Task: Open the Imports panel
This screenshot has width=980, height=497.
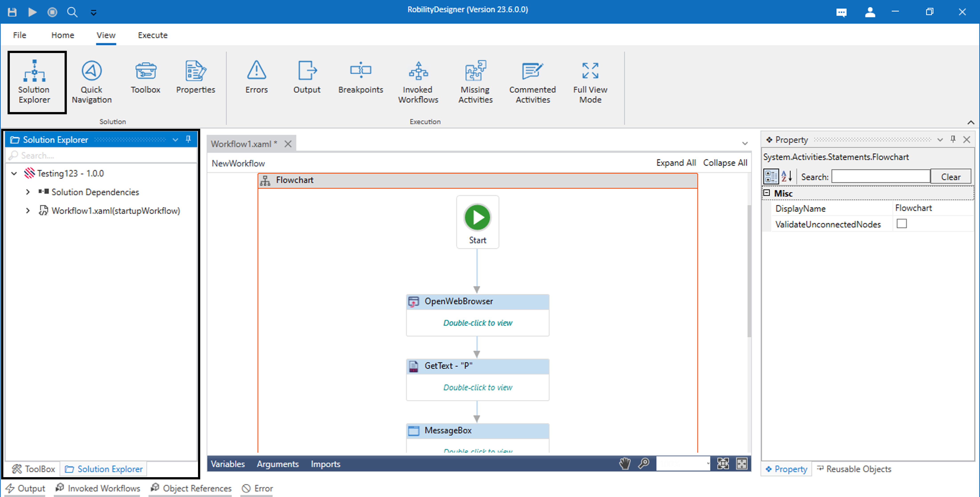Action: pyautogui.click(x=325, y=464)
